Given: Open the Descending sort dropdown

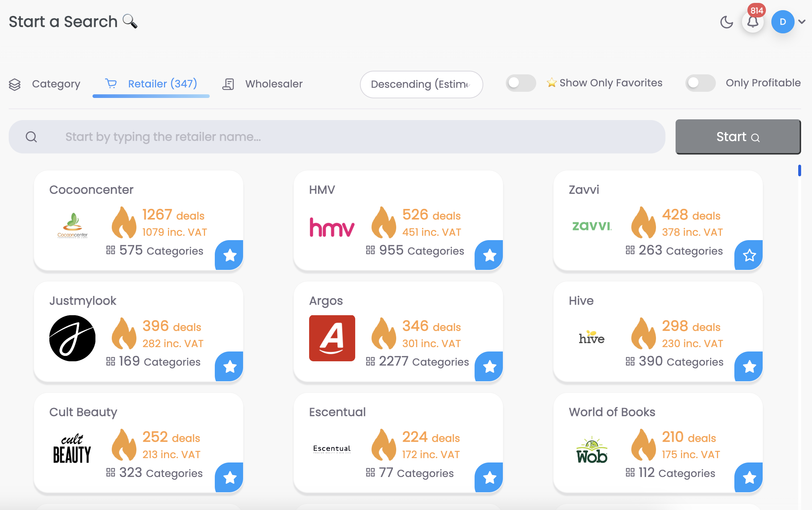Looking at the screenshot, I should tap(421, 84).
